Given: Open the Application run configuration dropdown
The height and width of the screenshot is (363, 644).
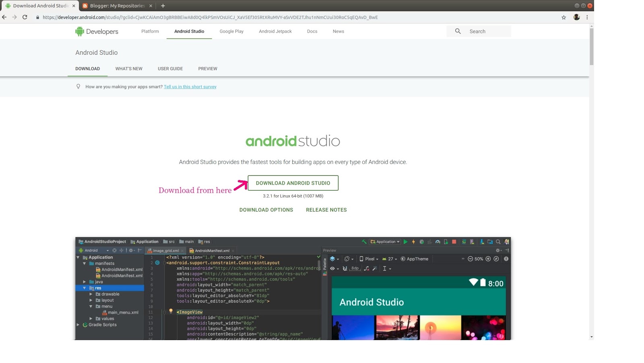Looking at the screenshot, I should click(385, 241).
